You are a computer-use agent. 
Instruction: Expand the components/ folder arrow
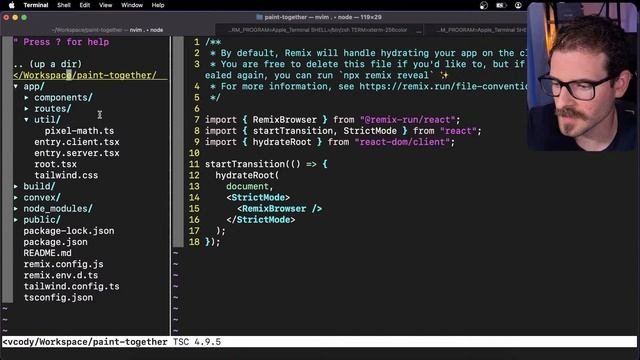[x=27, y=98]
